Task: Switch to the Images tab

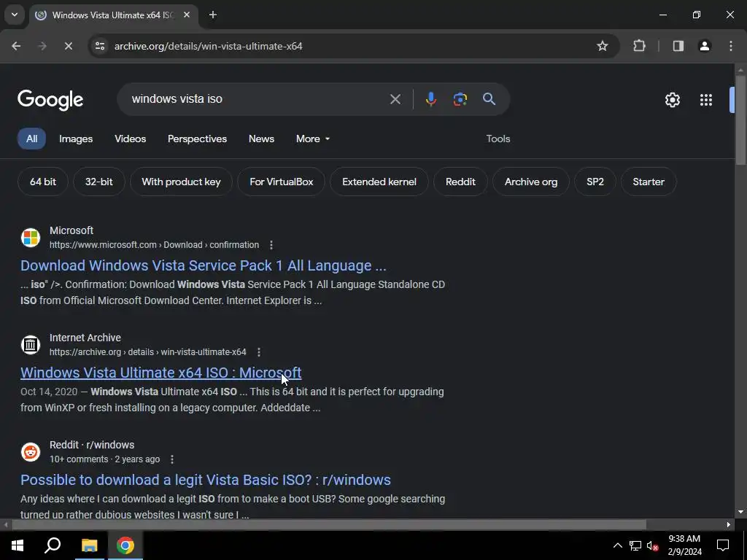Action: point(76,139)
